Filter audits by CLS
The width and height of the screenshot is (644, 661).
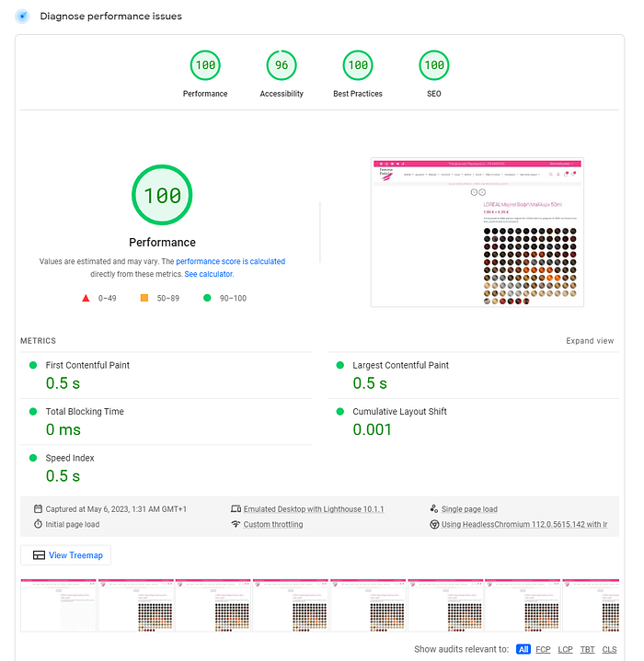tap(609, 649)
